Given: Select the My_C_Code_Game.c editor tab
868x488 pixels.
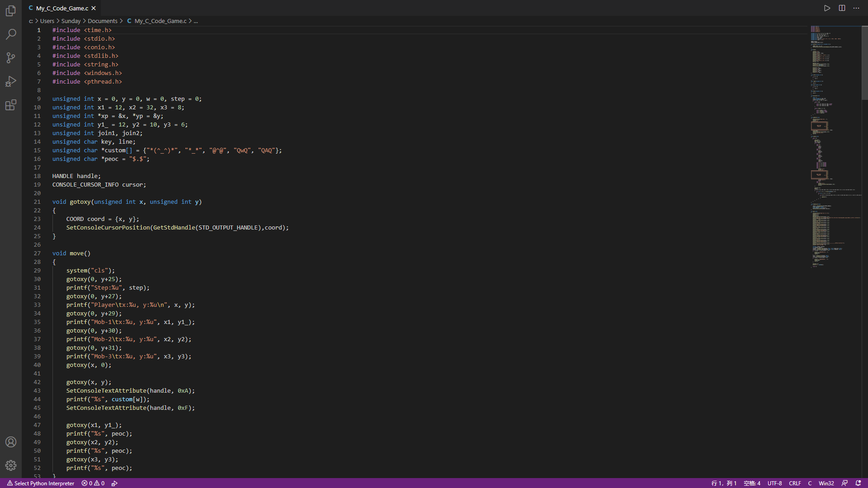Looking at the screenshot, I should click(x=62, y=8).
